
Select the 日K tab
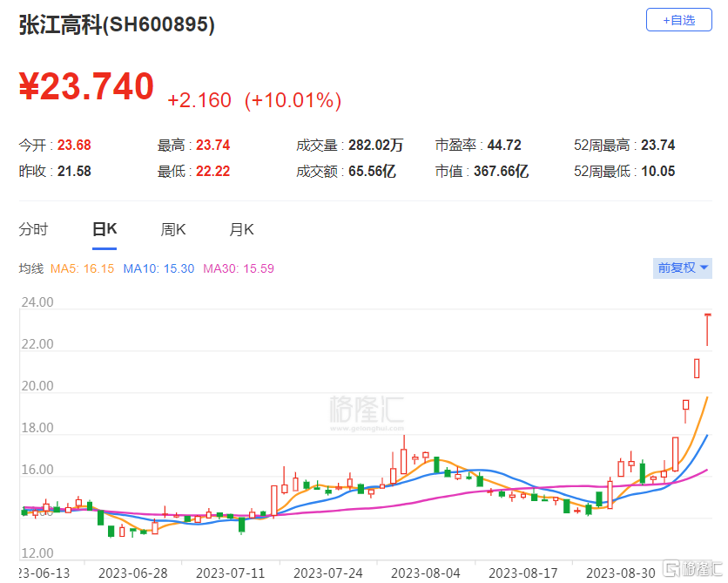click(x=104, y=229)
